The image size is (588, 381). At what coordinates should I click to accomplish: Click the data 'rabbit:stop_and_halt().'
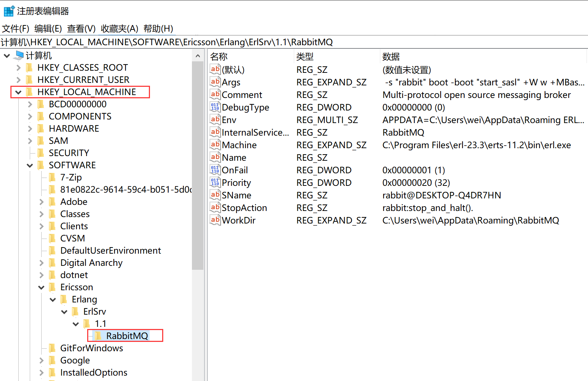click(428, 208)
